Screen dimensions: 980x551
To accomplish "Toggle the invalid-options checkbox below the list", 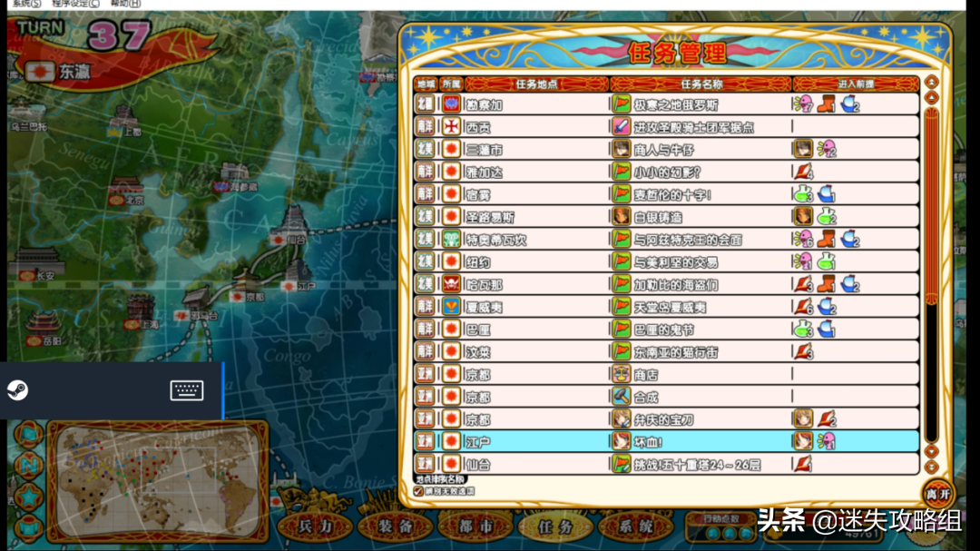I will pos(418,492).
